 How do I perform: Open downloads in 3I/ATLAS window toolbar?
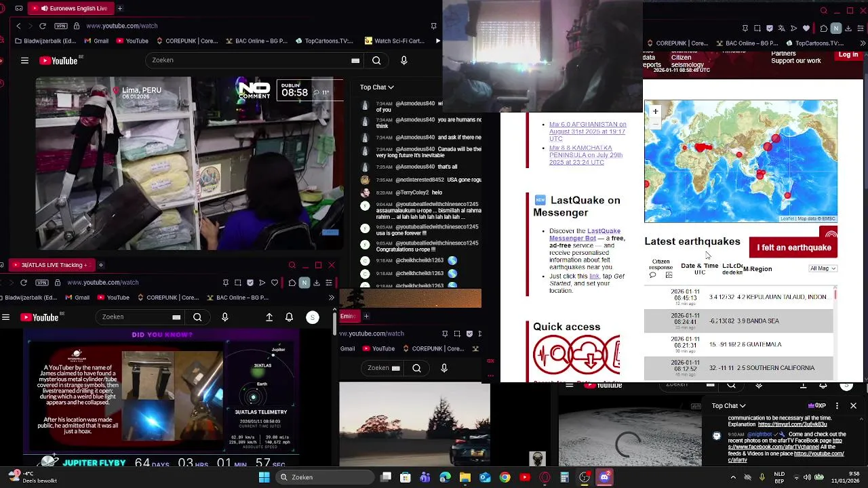[317, 283]
